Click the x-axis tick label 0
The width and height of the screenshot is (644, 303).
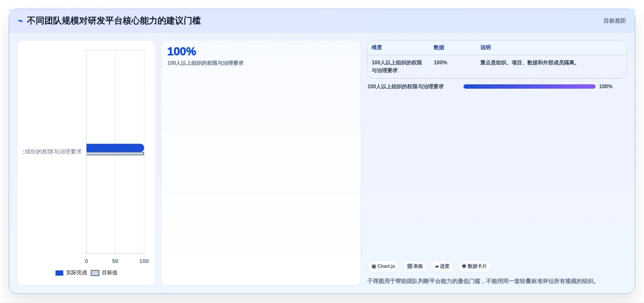pyautogui.click(x=86, y=261)
